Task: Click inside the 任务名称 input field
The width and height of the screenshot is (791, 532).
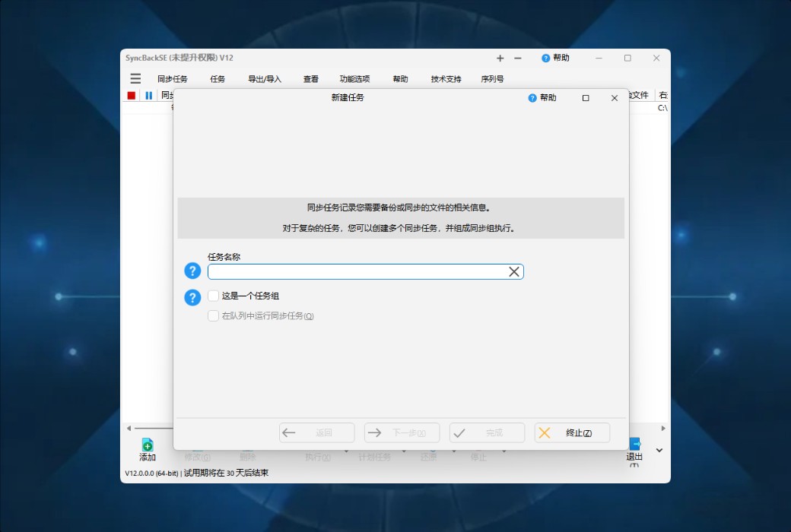Action: pyautogui.click(x=357, y=271)
